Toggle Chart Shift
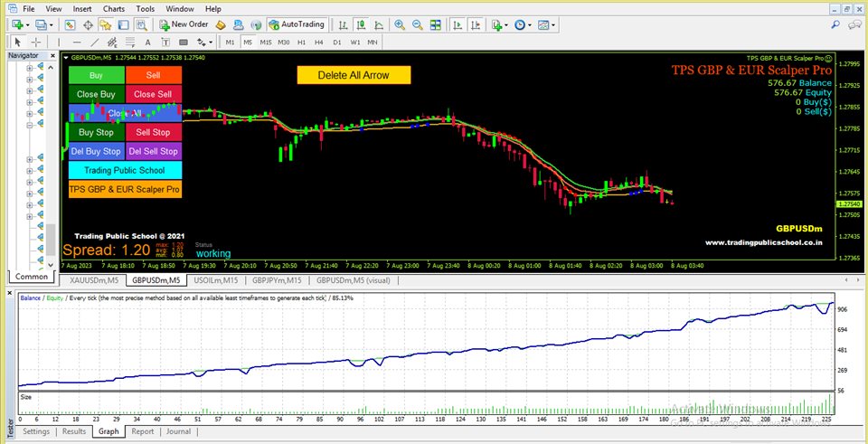Screen dimensions: 868x444 click(476, 24)
